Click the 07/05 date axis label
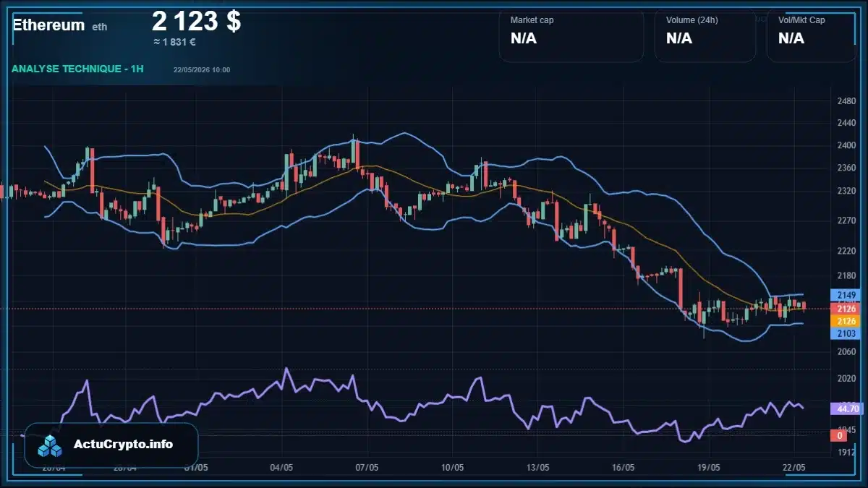 367,468
